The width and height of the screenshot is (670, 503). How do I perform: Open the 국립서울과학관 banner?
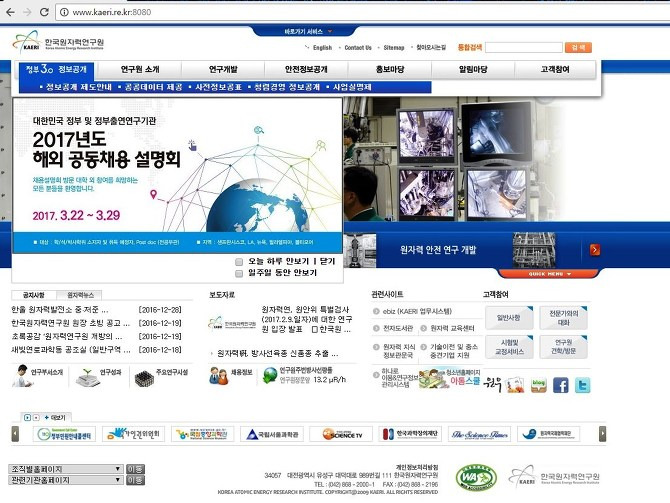pos(272,434)
